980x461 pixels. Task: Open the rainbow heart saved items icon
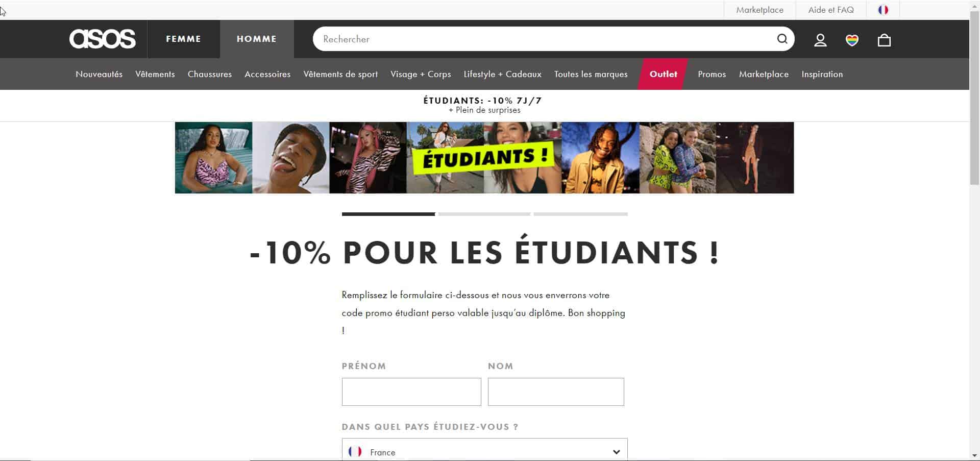click(852, 40)
